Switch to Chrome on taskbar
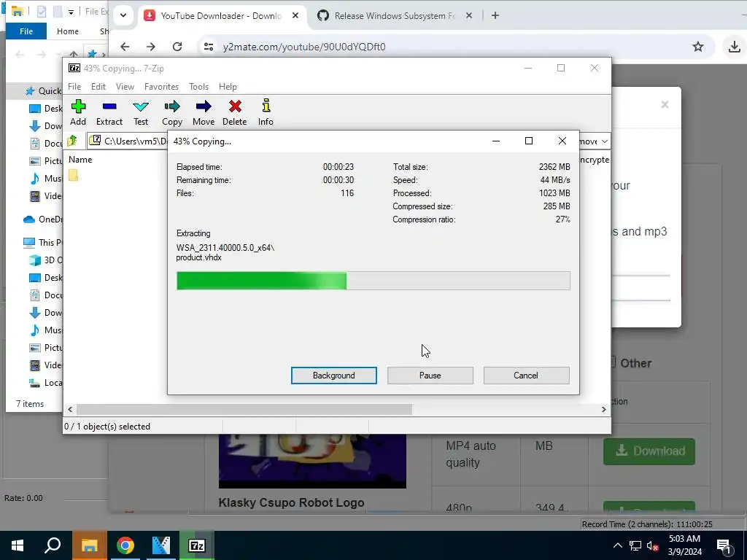Viewport: 747px width, 560px height. click(x=125, y=545)
